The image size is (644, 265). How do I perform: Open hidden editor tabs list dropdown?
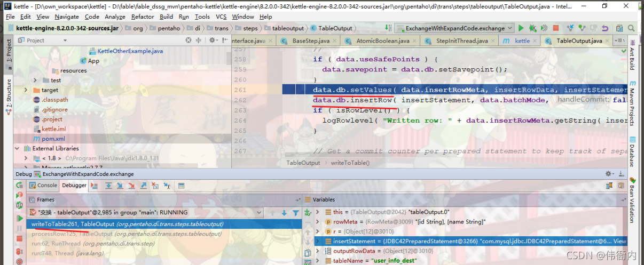[x=620, y=41]
